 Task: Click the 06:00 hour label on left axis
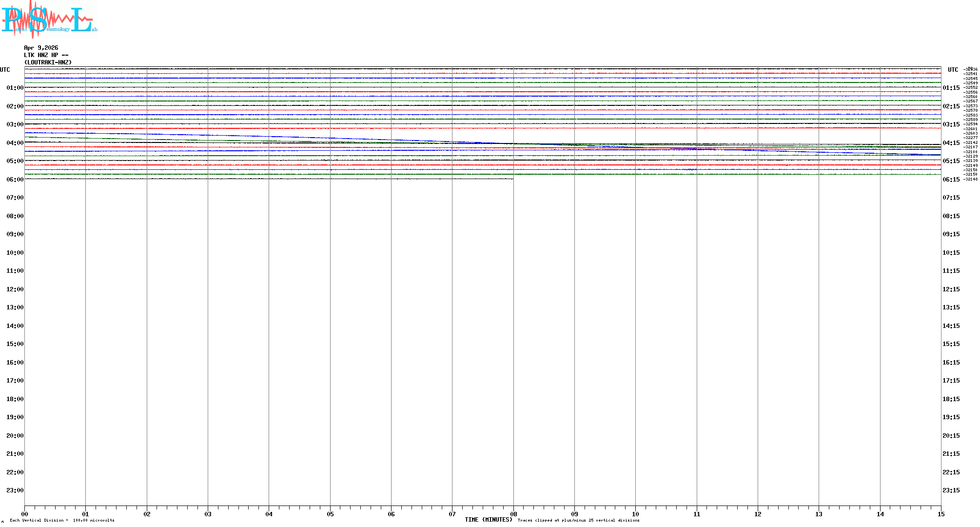click(15, 180)
